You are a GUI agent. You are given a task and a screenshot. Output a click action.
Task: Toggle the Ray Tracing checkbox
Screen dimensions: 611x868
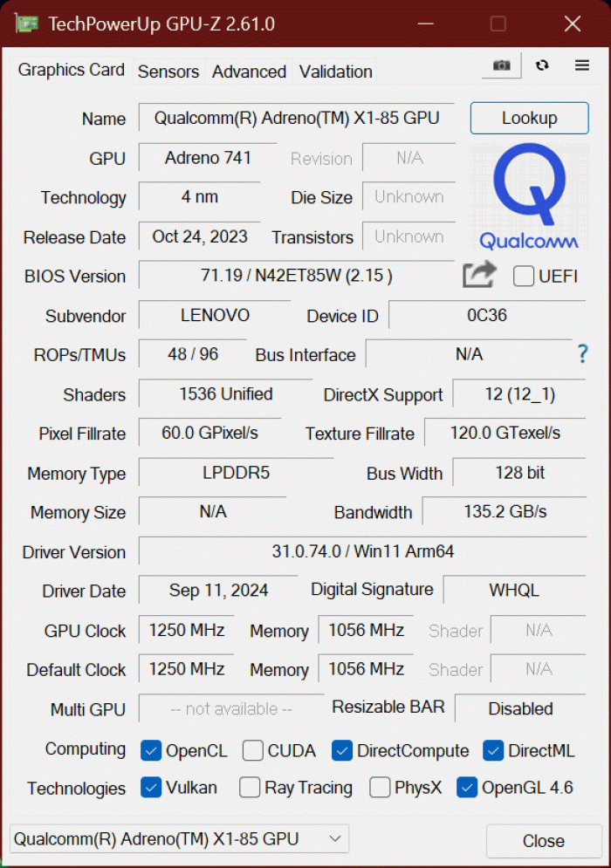(250, 787)
